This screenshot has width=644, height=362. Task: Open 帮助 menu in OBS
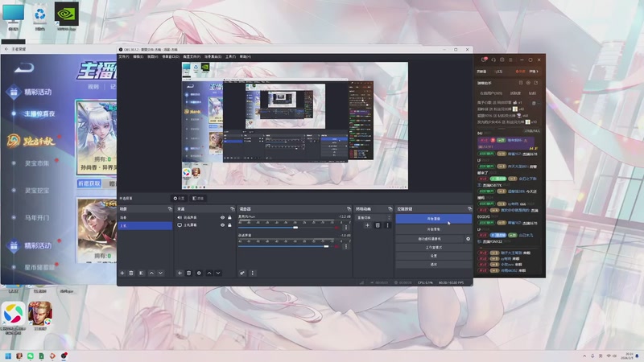click(246, 56)
